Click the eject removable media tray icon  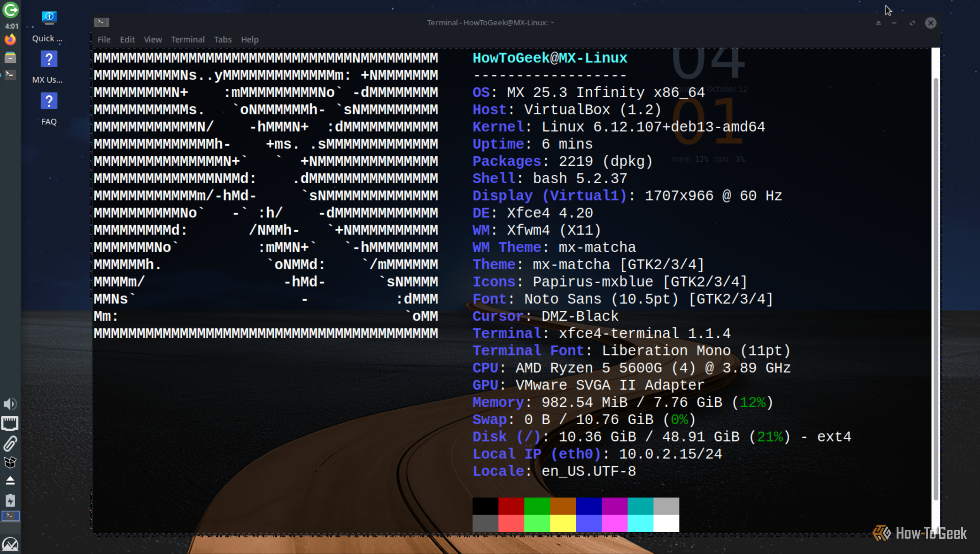(10, 481)
